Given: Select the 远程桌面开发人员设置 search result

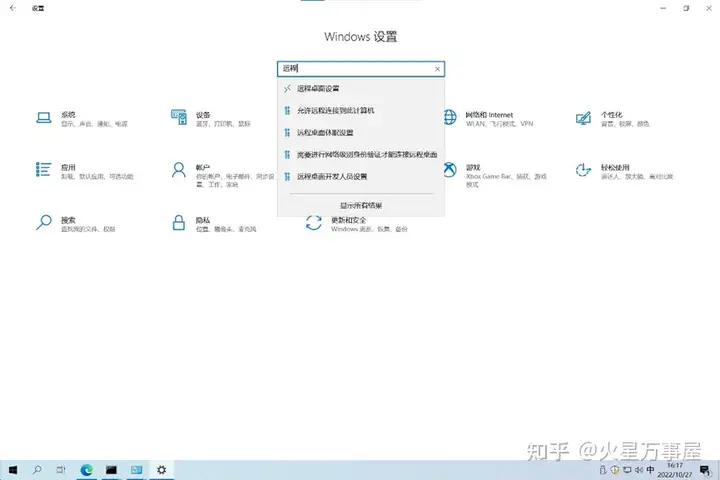Looking at the screenshot, I should point(361,177).
